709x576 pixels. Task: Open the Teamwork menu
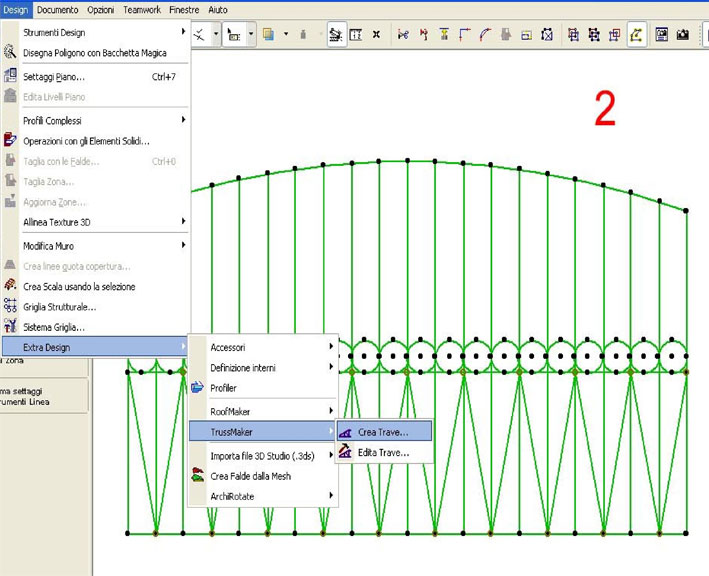140,9
